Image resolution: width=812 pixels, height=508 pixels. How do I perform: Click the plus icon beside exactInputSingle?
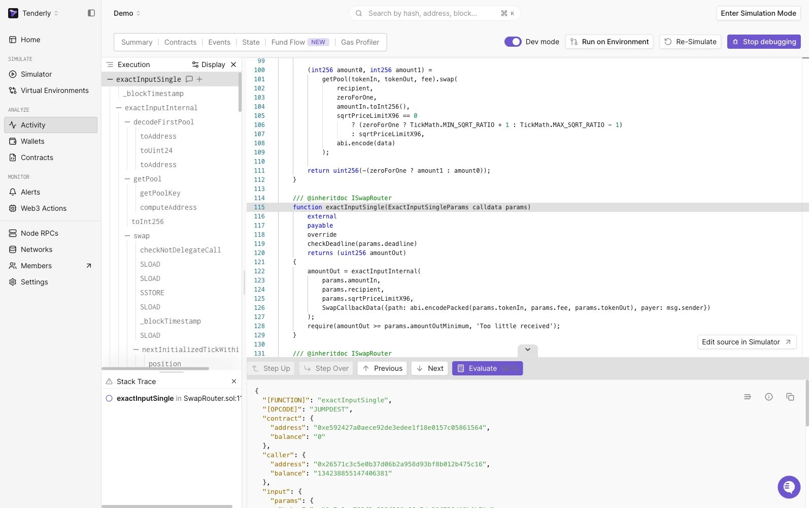199,79
